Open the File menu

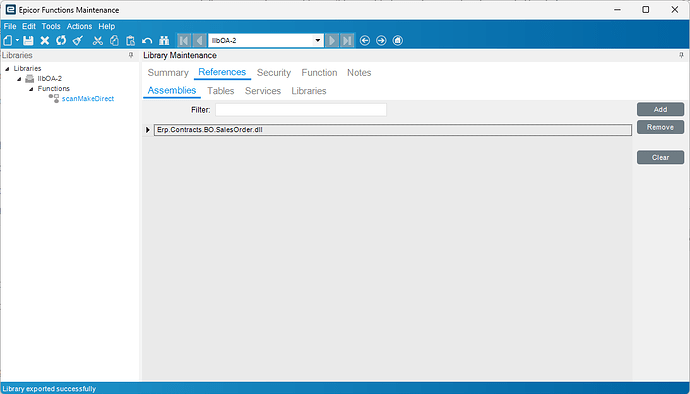10,26
